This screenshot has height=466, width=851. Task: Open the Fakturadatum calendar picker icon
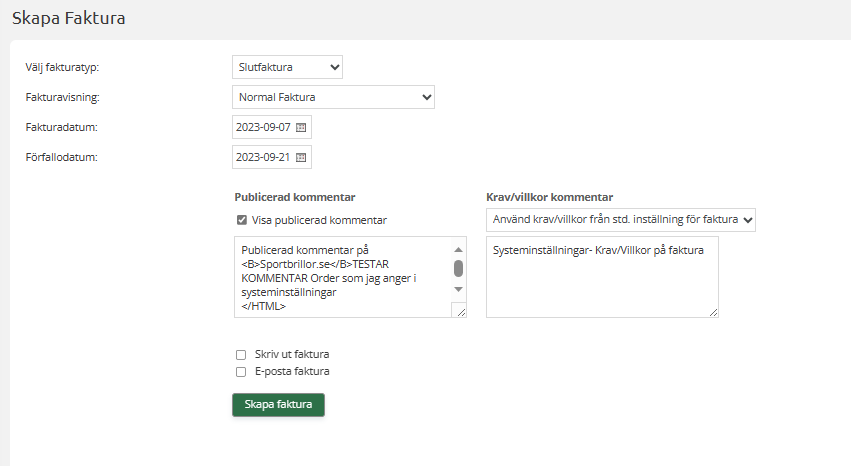(301, 128)
